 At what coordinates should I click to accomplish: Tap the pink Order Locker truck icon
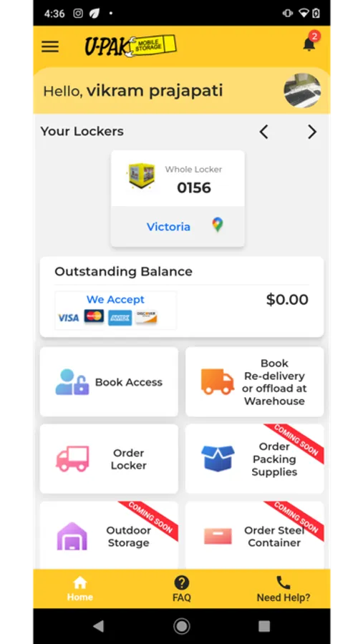click(x=72, y=459)
